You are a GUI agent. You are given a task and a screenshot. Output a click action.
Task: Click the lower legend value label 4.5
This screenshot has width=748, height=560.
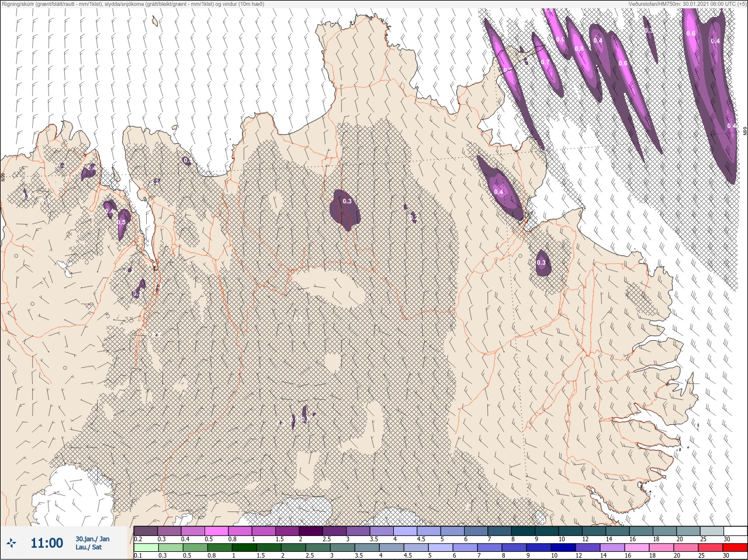tap(408, 556)
